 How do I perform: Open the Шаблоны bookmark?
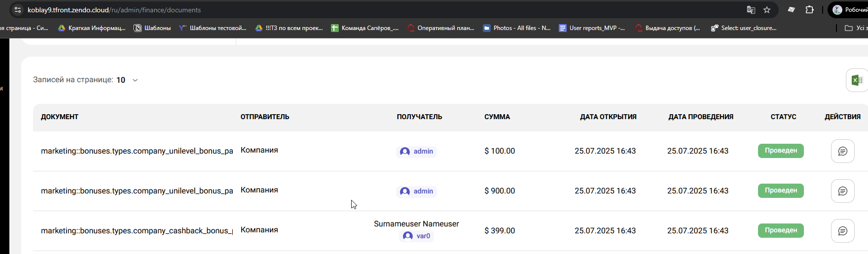click(152, 28)
